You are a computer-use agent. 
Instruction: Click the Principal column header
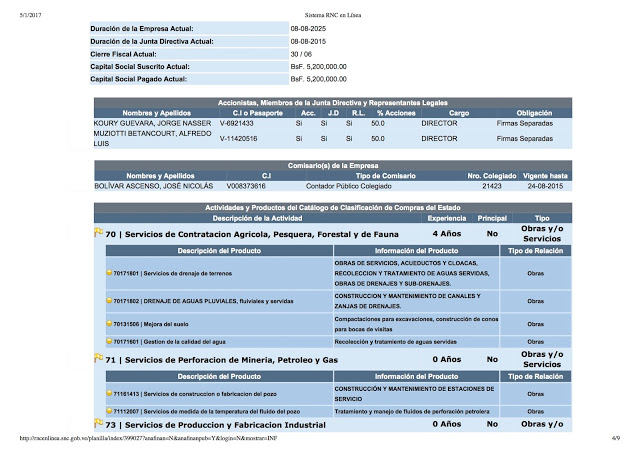coord(492,218)
